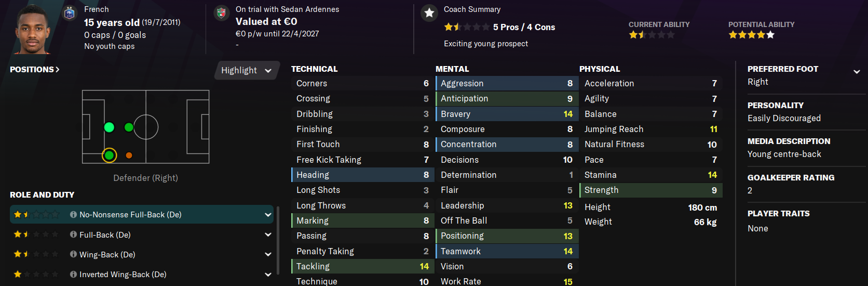The width and height of the screenshot is (868, 286).
Task: Select the highlighted right-back position dot
Action: click(109, 155)
